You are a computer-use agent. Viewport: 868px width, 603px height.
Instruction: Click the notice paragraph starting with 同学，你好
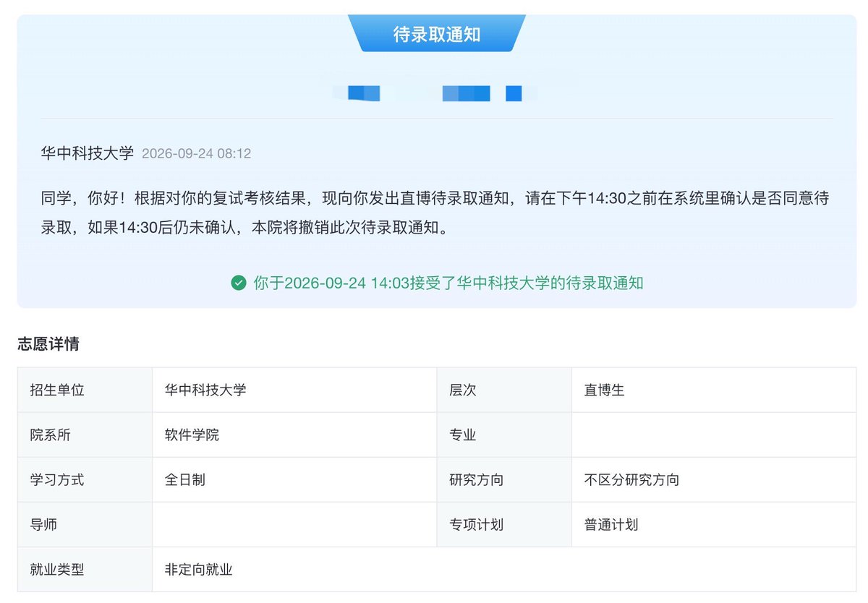[435, 213]
